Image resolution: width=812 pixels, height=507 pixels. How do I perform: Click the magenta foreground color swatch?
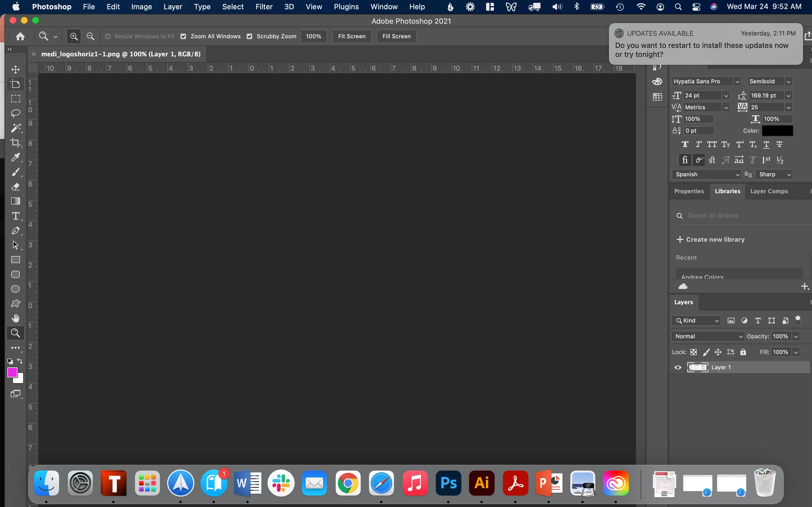[x=12, y=372]
